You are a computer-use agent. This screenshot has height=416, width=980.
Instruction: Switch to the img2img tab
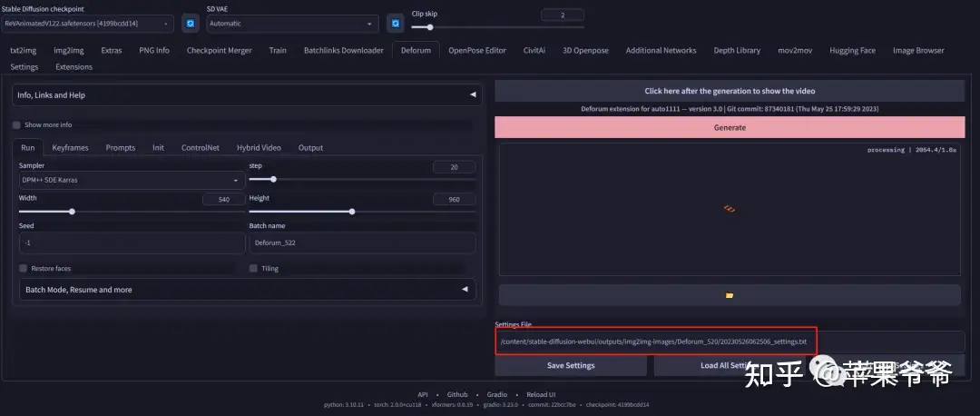coord(69,51)
